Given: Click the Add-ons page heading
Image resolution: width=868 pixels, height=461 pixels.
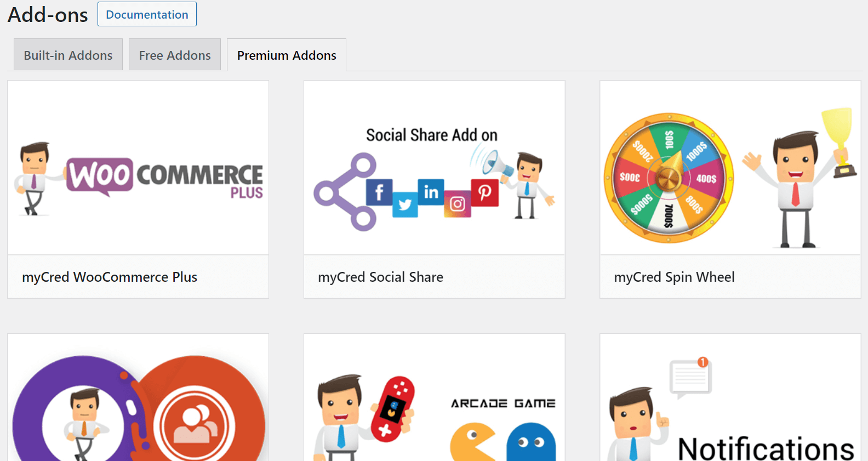Looking at the screenshot, I should (x=48, y=15).
